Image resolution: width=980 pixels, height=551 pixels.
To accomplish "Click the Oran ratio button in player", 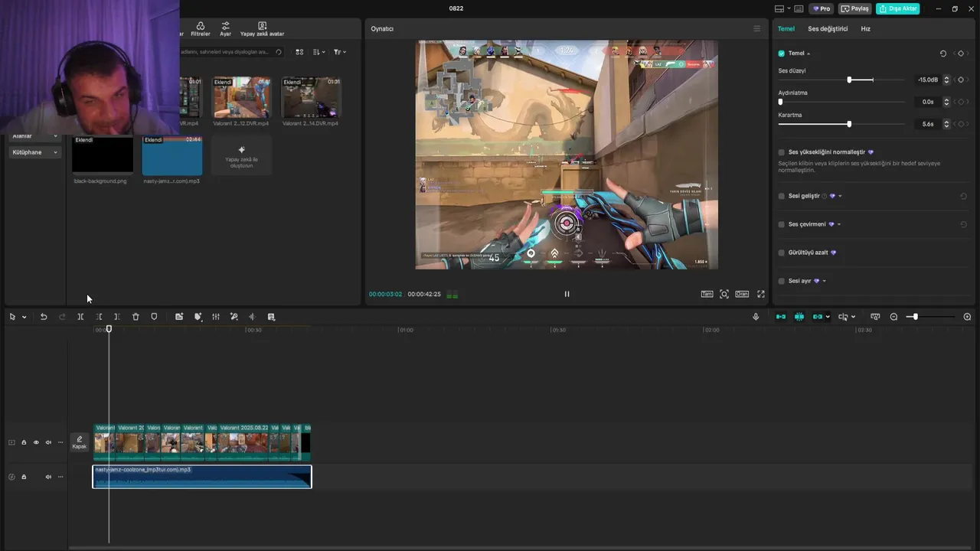I will tap(742, 294).
